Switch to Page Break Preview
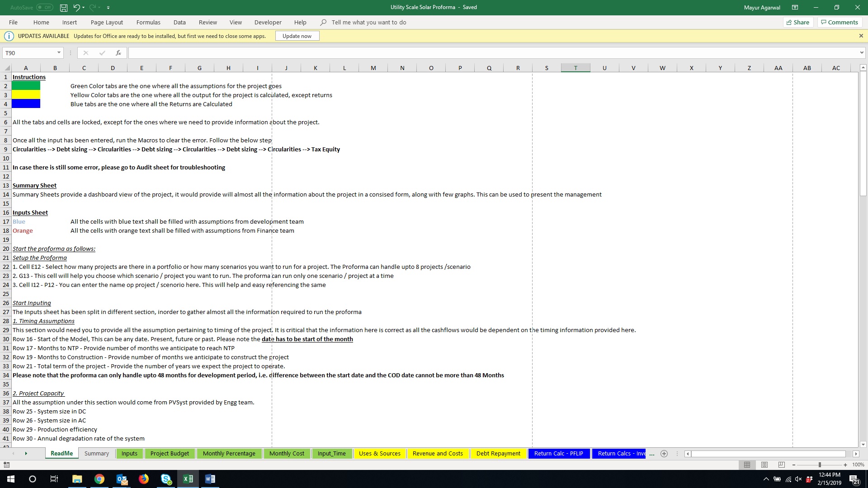This screenshot has width=868, height=488. [x=782, y=465]
